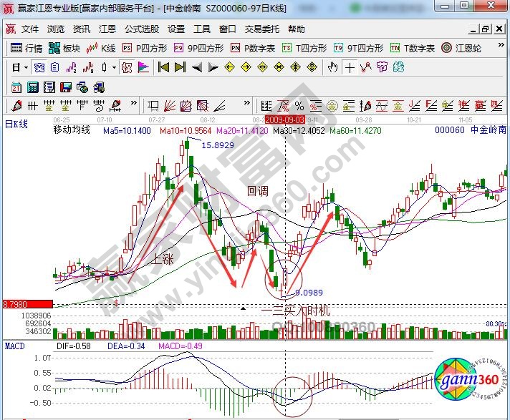Select the hand pan tool
Viewport: 510px width, 420px height.
pos(332,67)
